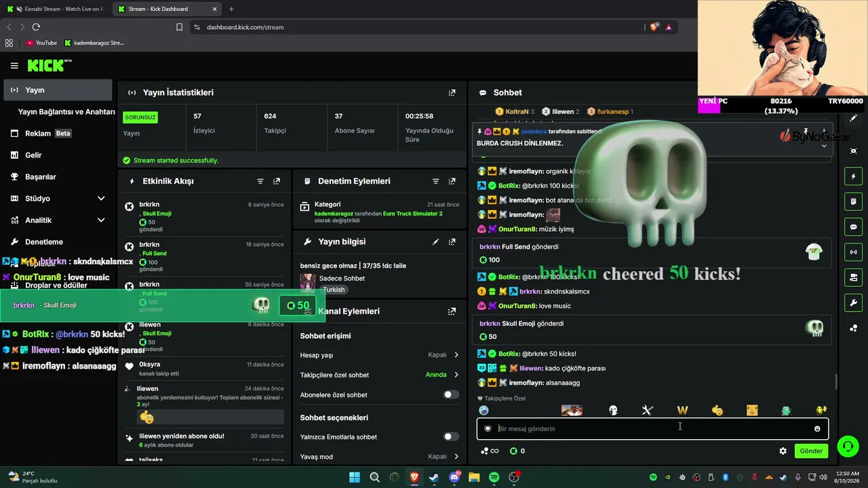Send the chat message with Gönder
The image size is (868, 488).
pyautogui.click(x=811, y=451)
